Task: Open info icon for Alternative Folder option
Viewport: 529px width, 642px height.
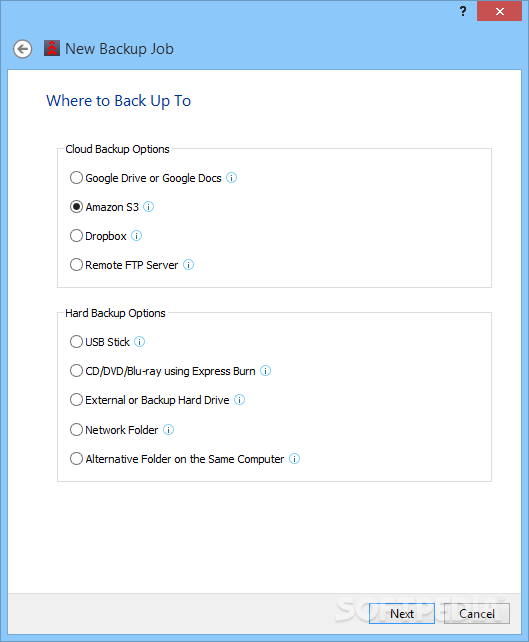Action: pos(294,459)
